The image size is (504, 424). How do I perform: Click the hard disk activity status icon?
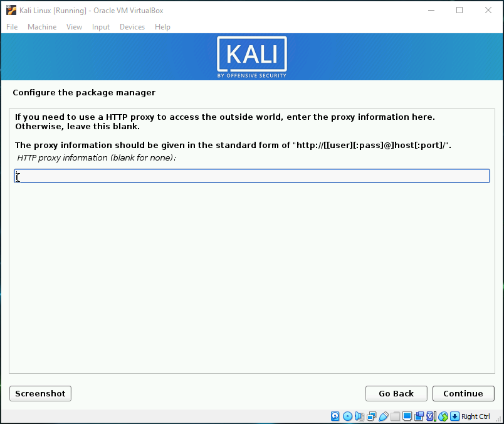(x=335, y=416)
